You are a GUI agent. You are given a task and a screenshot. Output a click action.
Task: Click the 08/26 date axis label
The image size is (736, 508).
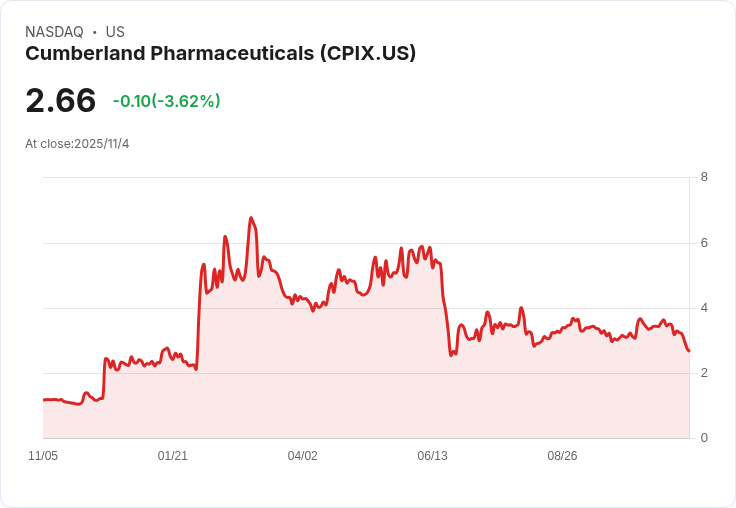pos(562,456)
